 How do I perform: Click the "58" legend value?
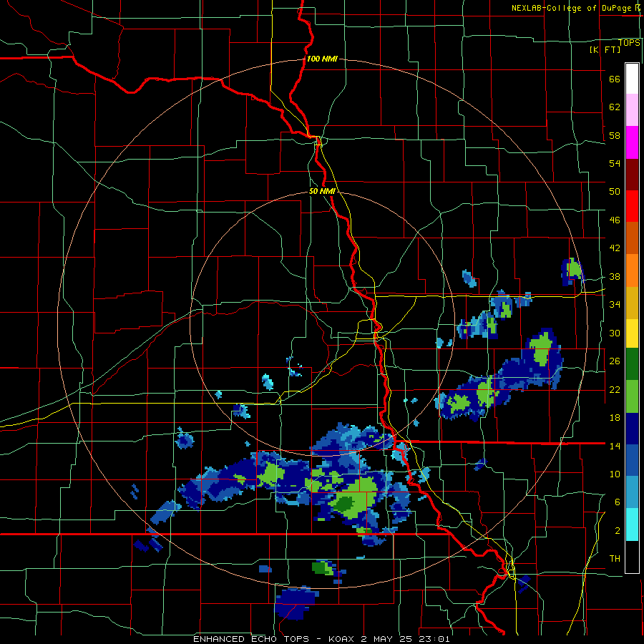coord(615,135)
